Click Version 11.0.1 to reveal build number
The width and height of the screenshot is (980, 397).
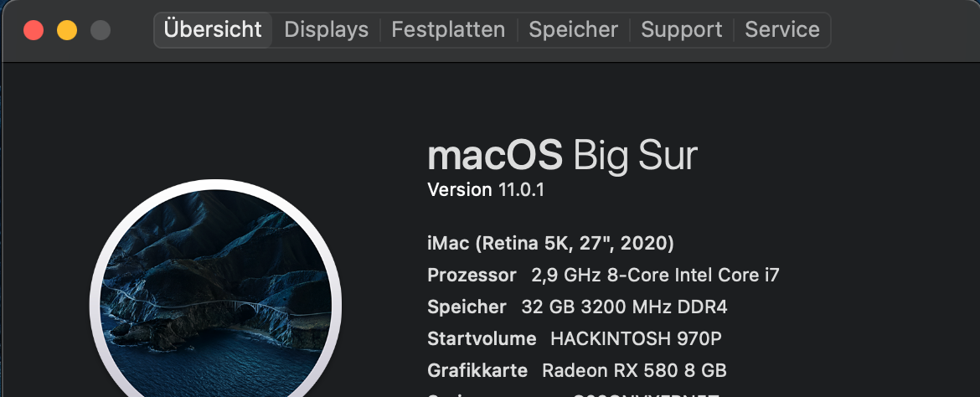click(x=486, y=190)
